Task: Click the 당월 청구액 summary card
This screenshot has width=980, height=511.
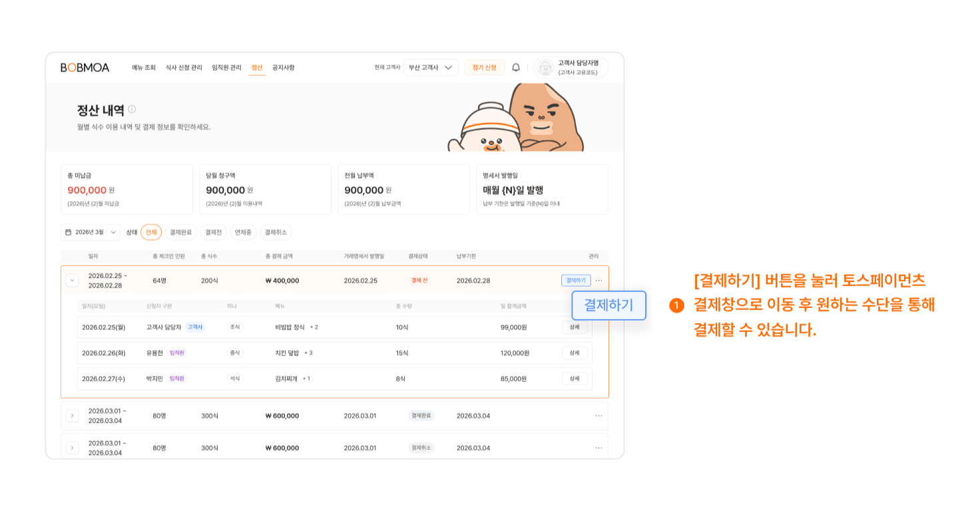Action: click(x=265, y=190)
